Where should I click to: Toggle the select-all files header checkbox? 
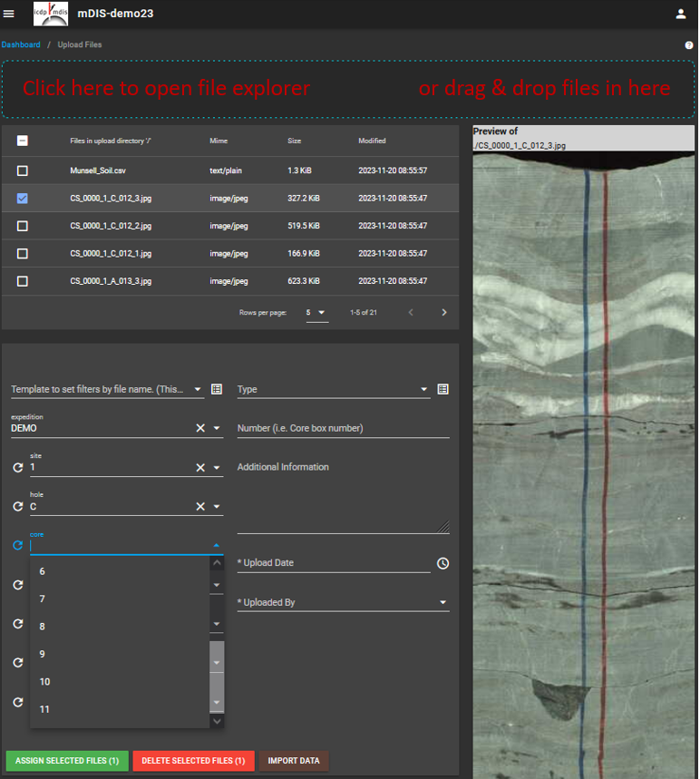coord(23,141)
